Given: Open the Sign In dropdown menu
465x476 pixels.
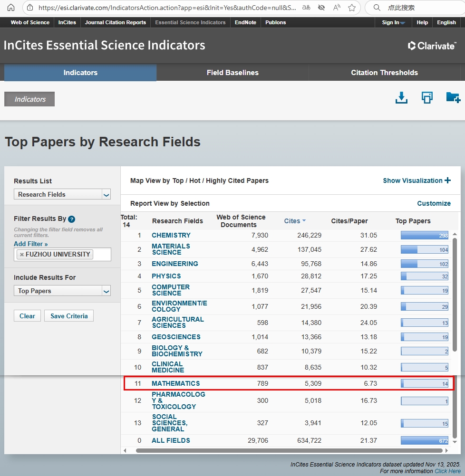Looking at the screenshot, I should (393, 22).
